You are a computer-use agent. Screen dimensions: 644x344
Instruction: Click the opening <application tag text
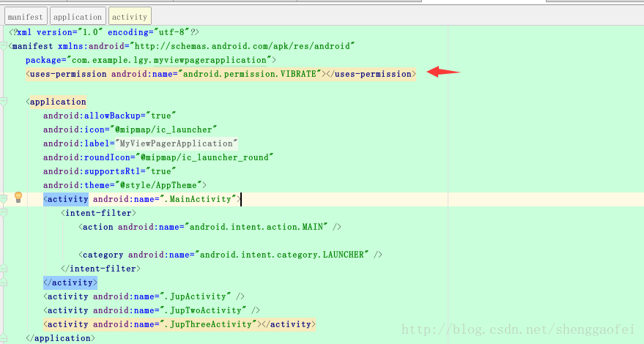[56, 102]
